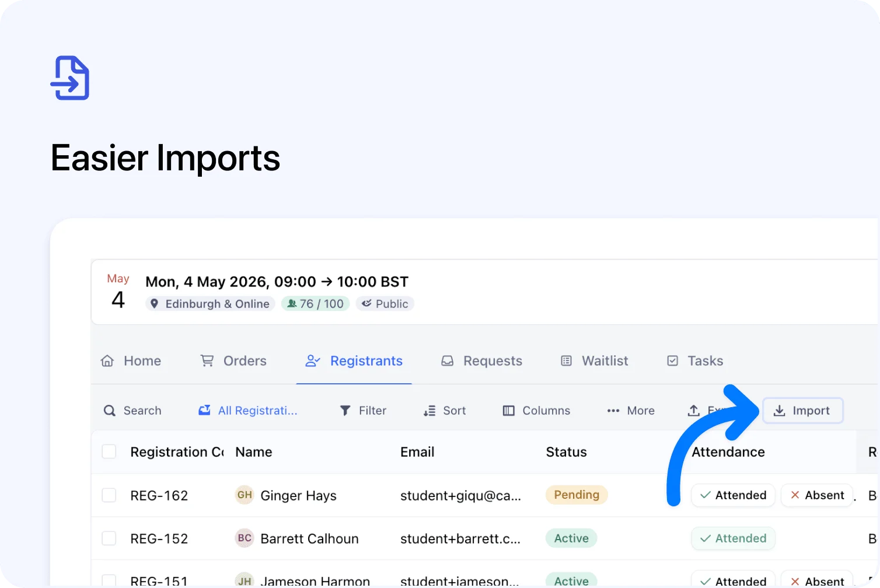
Task: Mark Jameson Harmon as Attended
Action: click(x=733, y=579)
